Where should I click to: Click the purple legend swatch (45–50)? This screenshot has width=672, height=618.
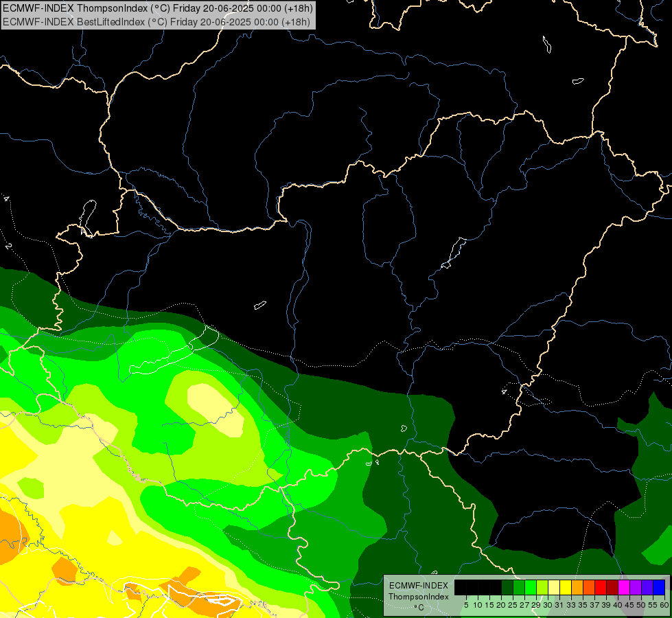tap(636, 587)
